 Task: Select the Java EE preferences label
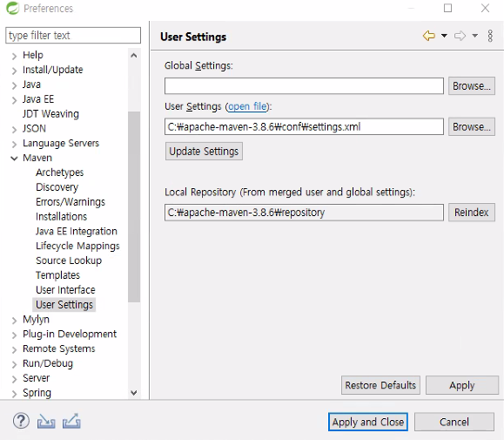pyautogui.click(x=38, y=99)
